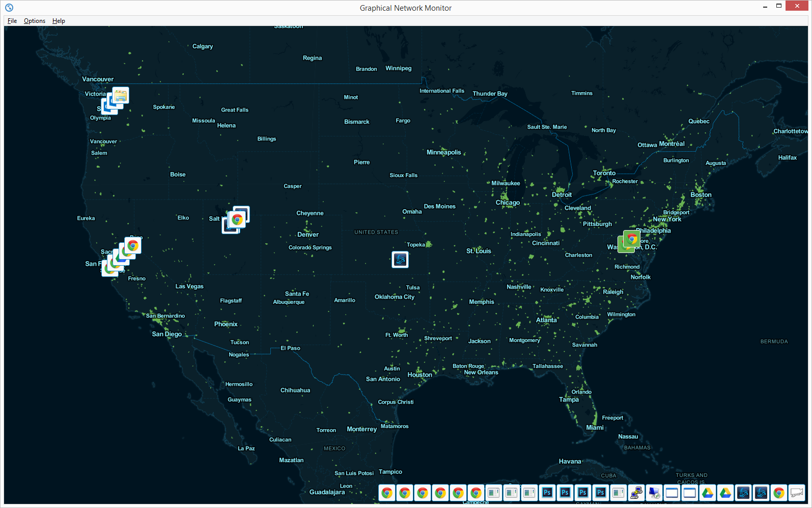Click the fourth Photoshop icon in bottom bar
The image size is (812, 508).
tap(601, 493)
